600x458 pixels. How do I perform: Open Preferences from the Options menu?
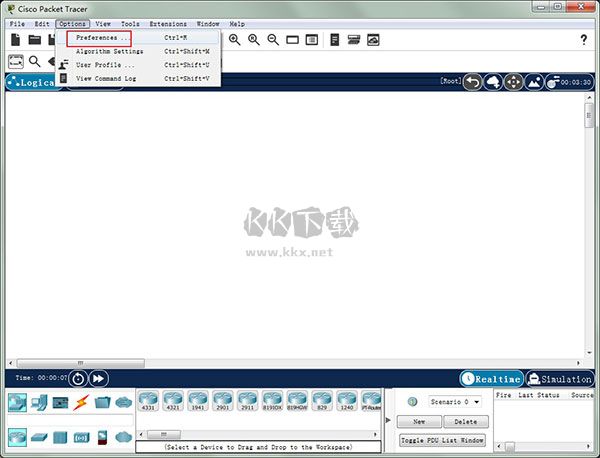(139, 38)
